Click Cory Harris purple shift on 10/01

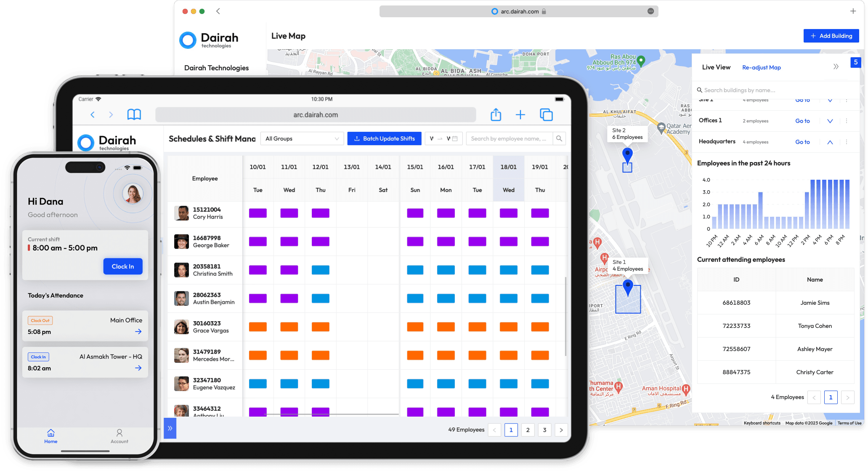(258, 213)
